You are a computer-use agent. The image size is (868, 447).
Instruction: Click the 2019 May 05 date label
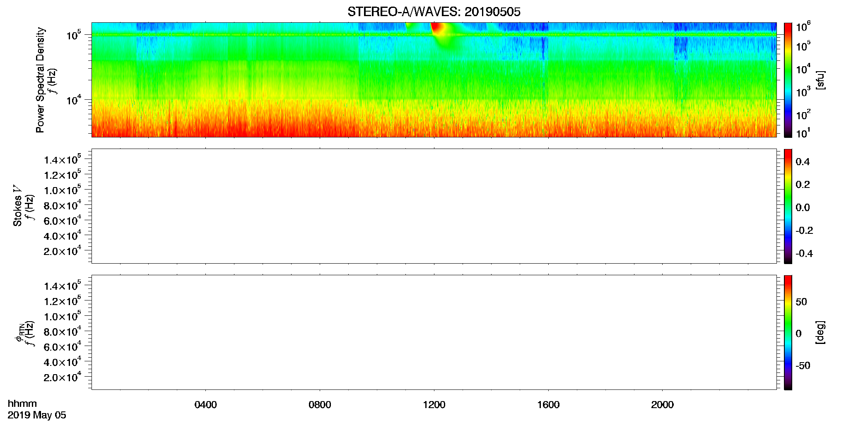(x=37, y=415)
